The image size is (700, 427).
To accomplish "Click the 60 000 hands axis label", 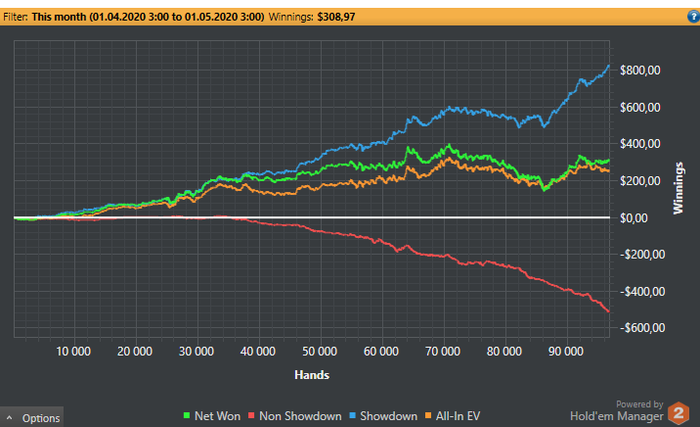I will [381, 352].
